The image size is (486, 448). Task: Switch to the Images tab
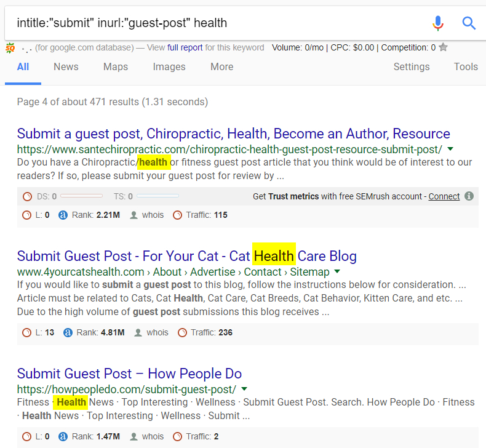coord(169,66)
